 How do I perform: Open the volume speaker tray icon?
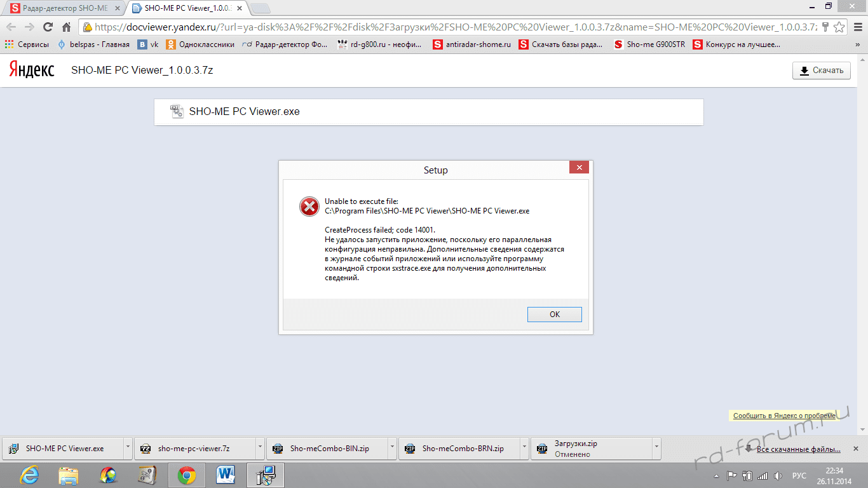778,475
